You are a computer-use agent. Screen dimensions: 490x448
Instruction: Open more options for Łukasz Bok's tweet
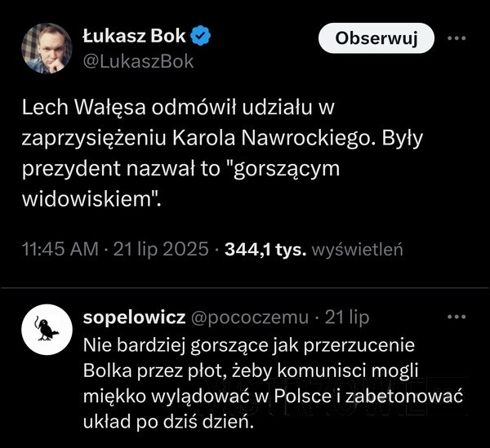coord(457,38)
